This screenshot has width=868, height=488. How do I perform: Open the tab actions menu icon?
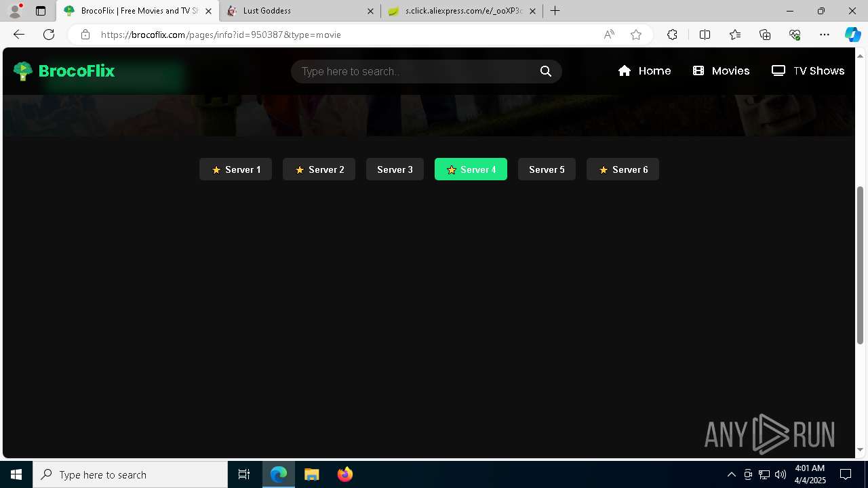tap(41, 11)
